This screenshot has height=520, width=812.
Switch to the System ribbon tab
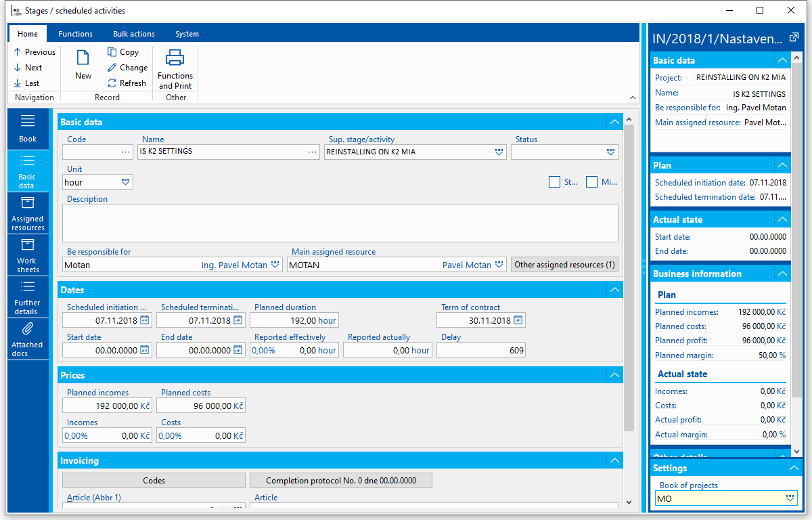click(x=187, y=34)
